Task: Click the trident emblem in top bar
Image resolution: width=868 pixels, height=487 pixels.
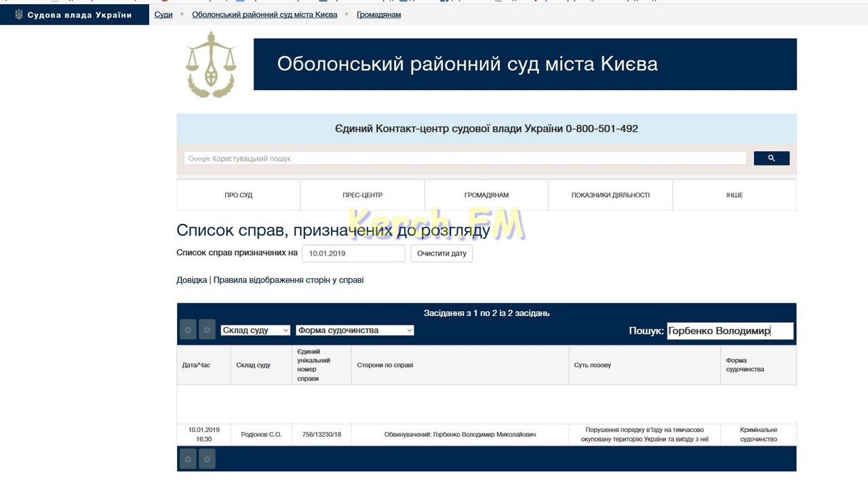Action: point(19,14)
